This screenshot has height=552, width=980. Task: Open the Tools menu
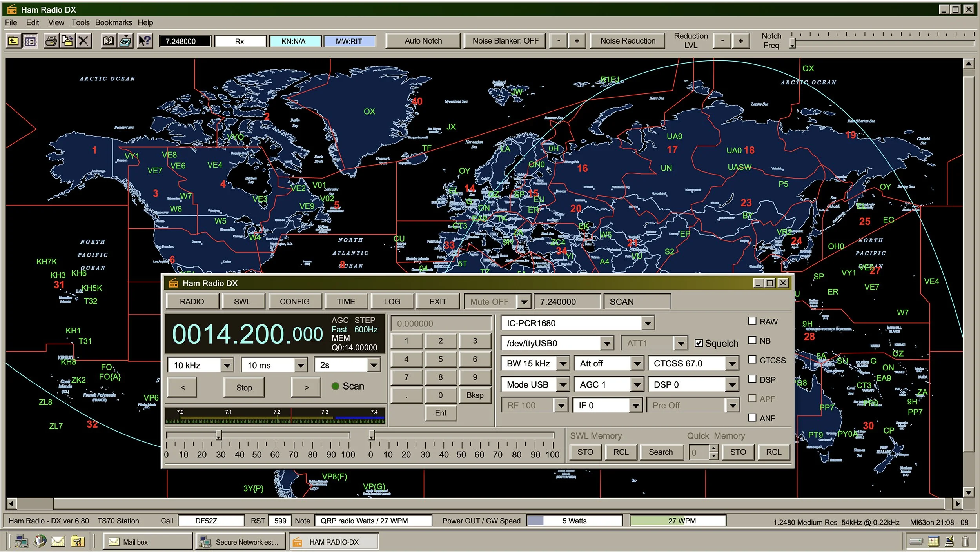81,22
